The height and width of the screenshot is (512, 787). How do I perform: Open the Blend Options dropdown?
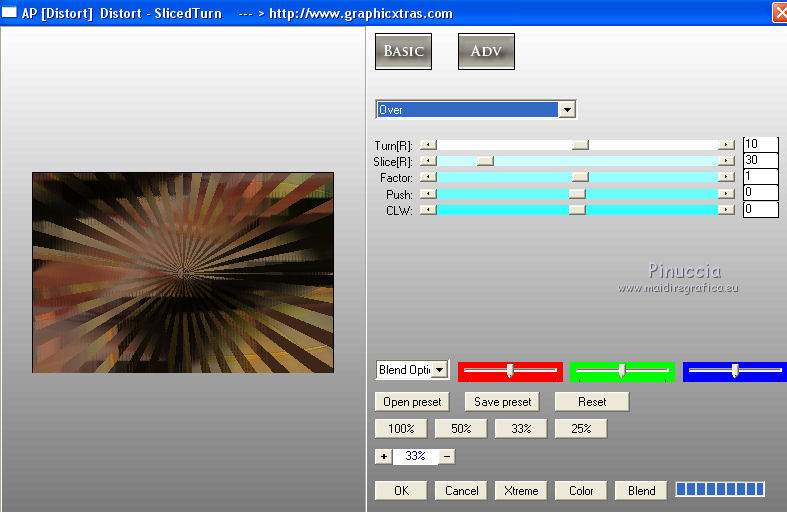coord(412,370)
